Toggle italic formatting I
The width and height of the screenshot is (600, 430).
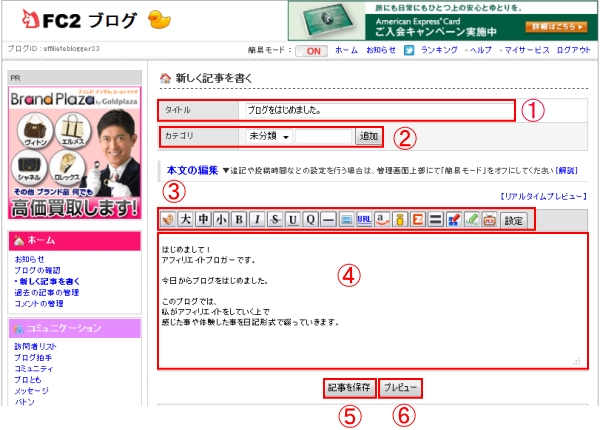click(257, 220)
